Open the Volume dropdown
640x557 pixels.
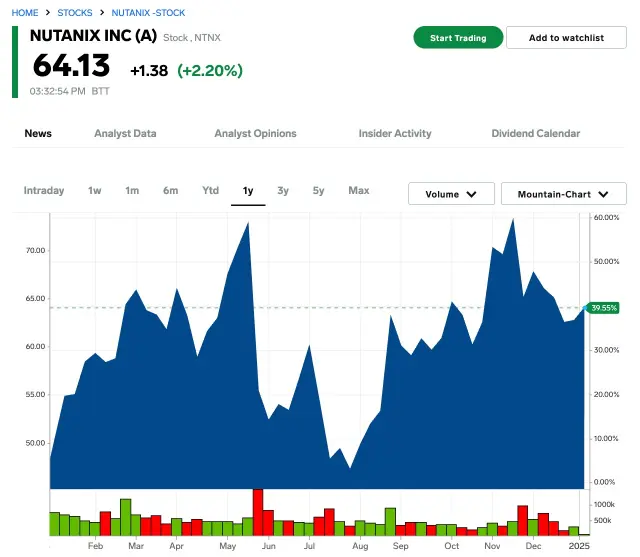pos(451,194)
